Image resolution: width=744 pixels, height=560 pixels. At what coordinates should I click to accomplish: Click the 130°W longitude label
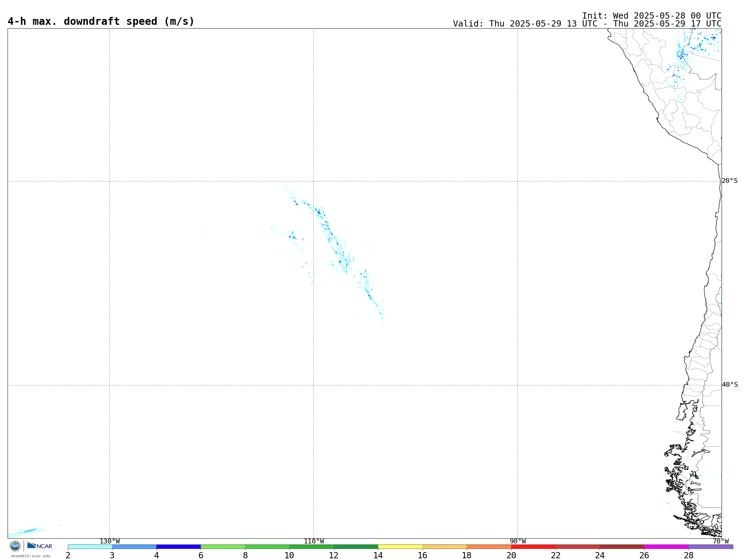click(110, 541)
